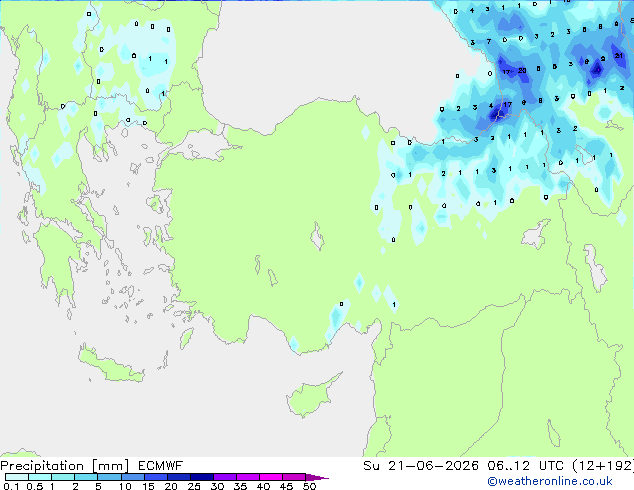Select the 2–5 mm legend color swatch

pyautogui.click(x=86, y=477)
